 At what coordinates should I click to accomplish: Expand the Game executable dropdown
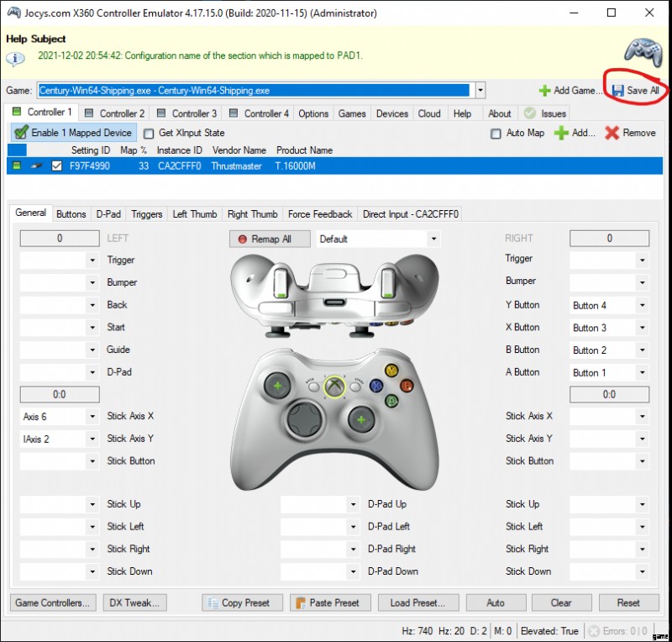(480, 90)
